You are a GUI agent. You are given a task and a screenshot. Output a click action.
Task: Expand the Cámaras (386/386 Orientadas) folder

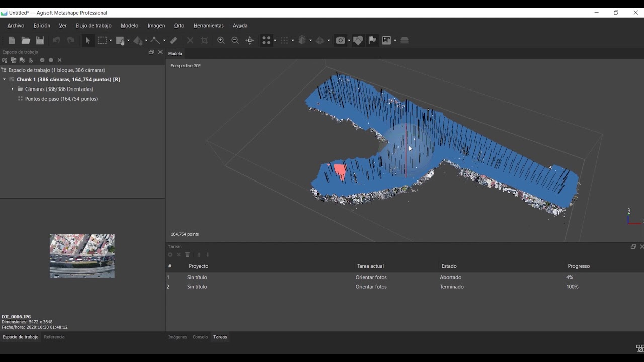click(13, 89)
